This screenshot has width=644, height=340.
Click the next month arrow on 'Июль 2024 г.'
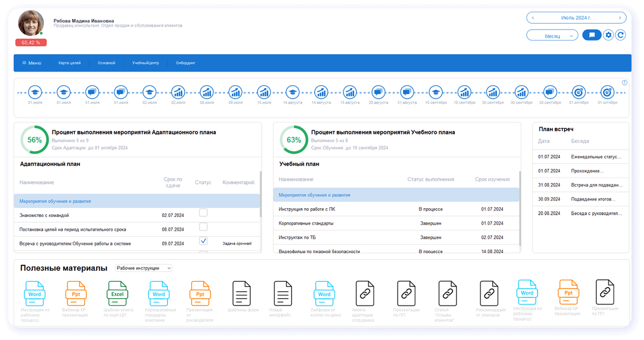619,17
